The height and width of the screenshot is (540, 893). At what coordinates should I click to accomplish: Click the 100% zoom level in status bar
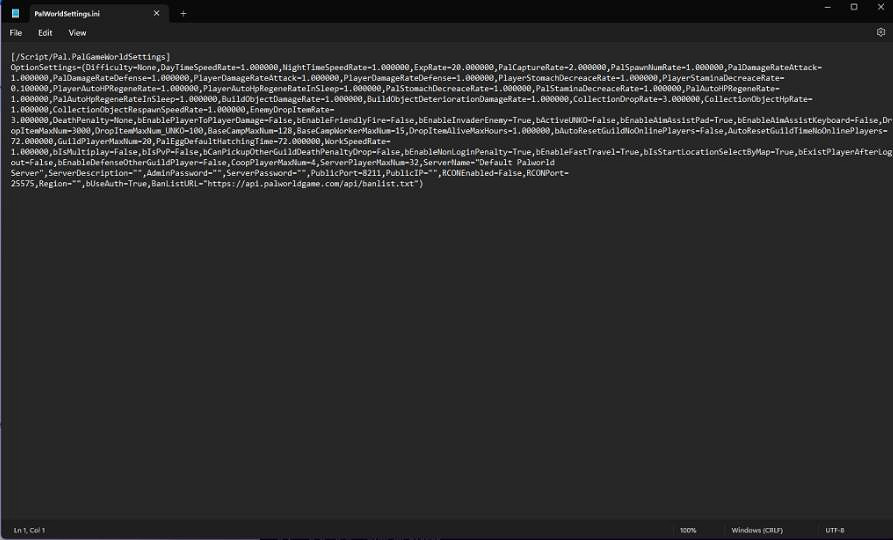coord(688,529)
